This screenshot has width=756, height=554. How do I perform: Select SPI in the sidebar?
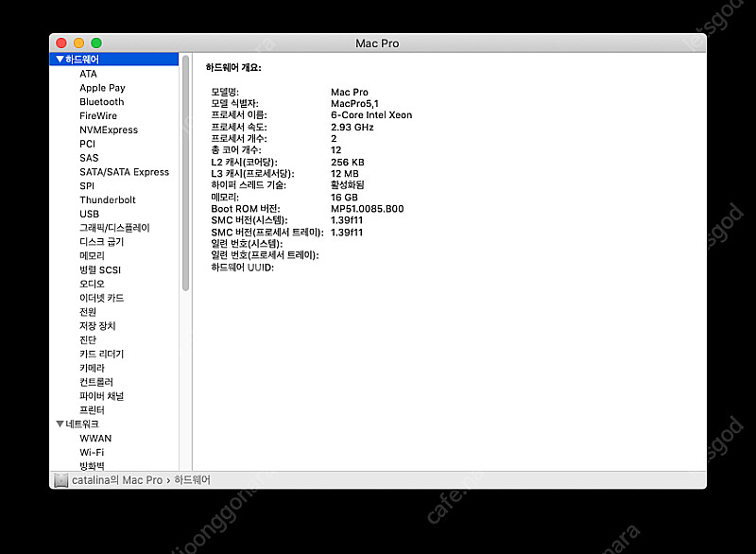87,185
